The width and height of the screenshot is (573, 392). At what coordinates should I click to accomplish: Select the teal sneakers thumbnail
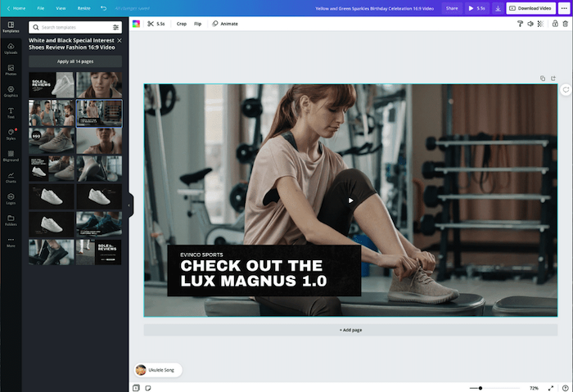click(x=99, y=224)
